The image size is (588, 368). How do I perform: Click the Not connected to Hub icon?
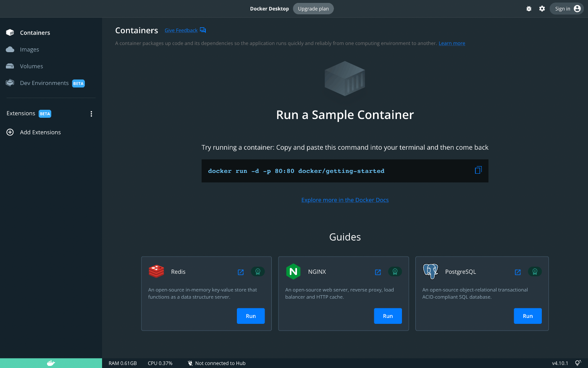190,363
